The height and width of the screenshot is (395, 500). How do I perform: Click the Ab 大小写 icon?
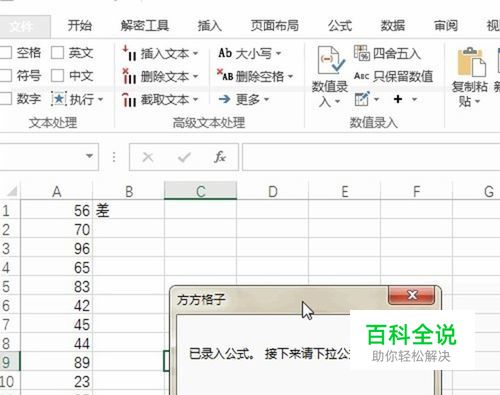pyautogui.click(x=225, y=53)
